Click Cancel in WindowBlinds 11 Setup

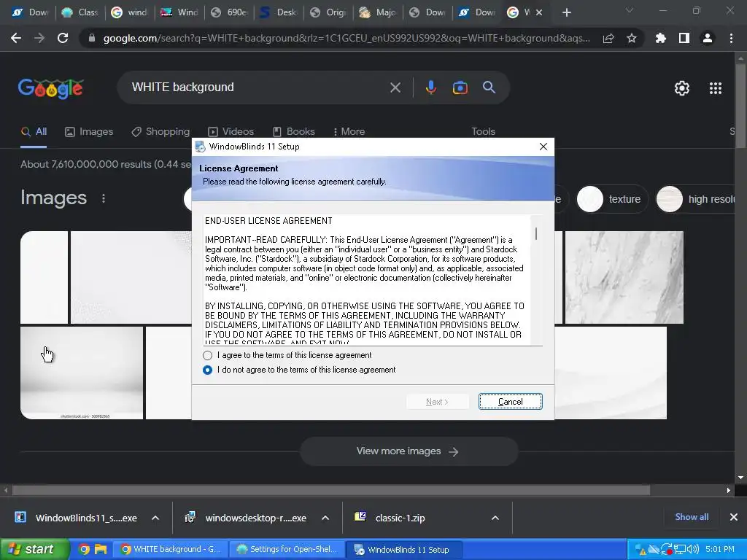tap(510, 402)
